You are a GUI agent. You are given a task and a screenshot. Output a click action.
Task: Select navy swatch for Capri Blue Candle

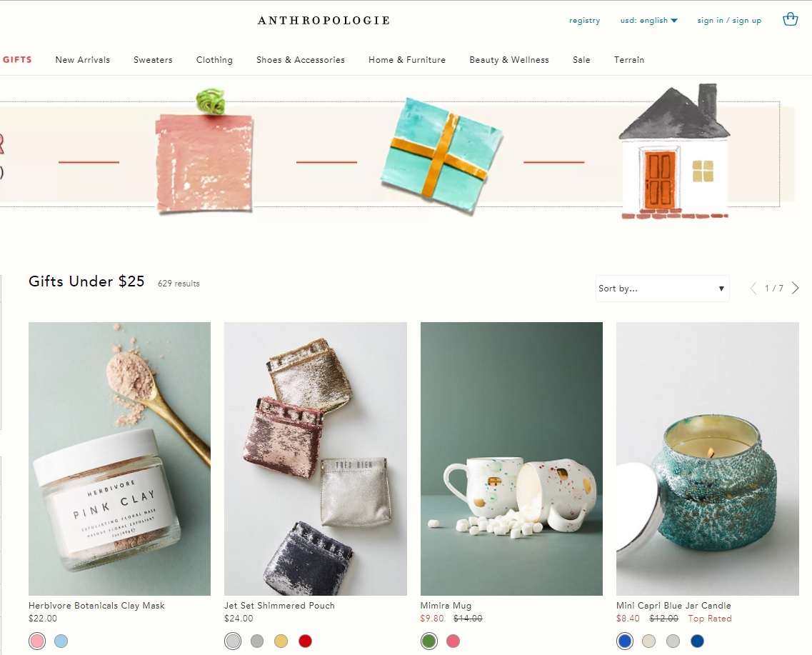[698, 641]
